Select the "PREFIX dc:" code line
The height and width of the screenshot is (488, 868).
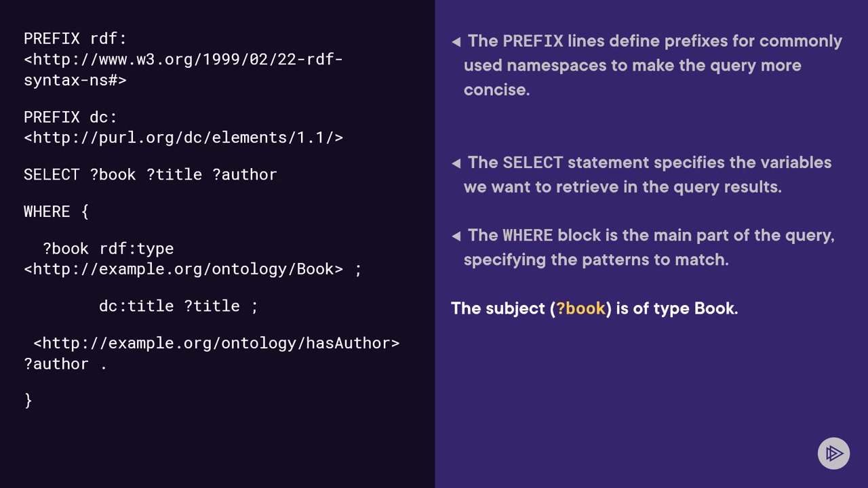tap(71, 117)
